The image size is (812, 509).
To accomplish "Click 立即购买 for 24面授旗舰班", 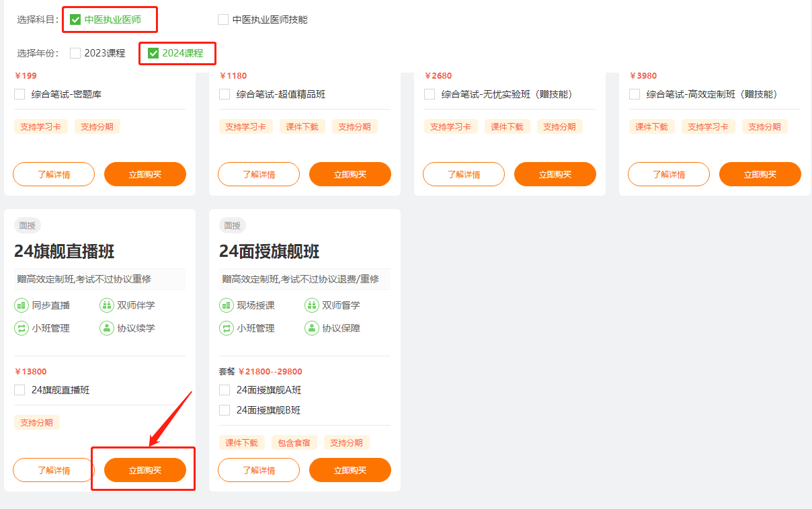I will tap(350, 470).
